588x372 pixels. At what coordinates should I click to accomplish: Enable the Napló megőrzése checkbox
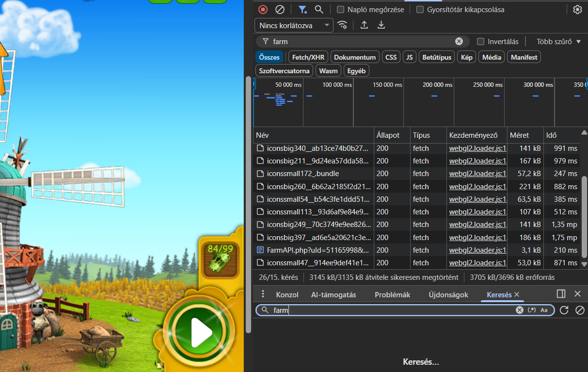point(341,9)
